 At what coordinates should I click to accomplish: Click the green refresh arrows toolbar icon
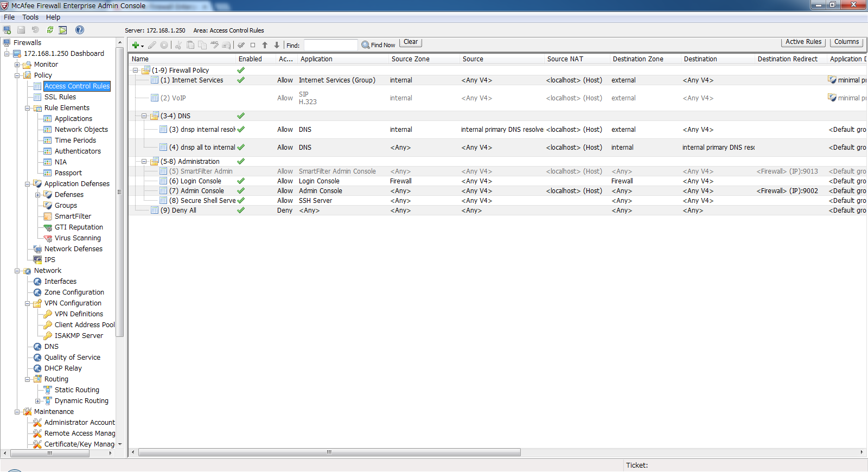pyautogui.click(x=50, y=30)
